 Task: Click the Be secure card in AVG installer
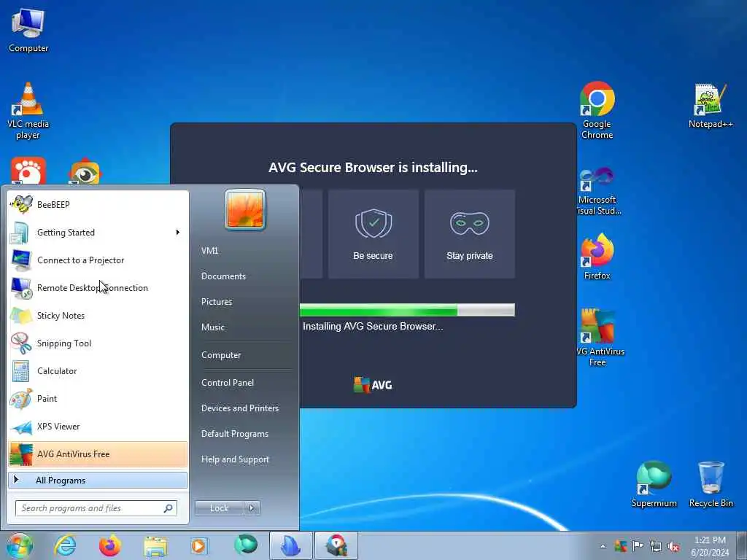click(373, 234)
